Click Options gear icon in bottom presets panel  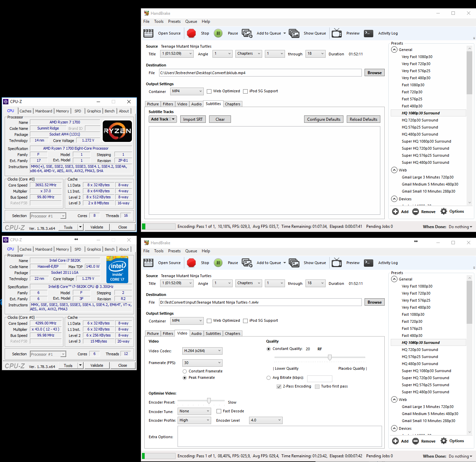(x=444, y=441)
